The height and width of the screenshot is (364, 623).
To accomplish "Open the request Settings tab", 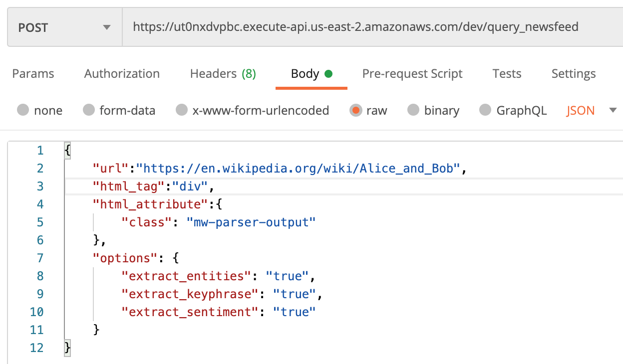I will tap(573, 73).
